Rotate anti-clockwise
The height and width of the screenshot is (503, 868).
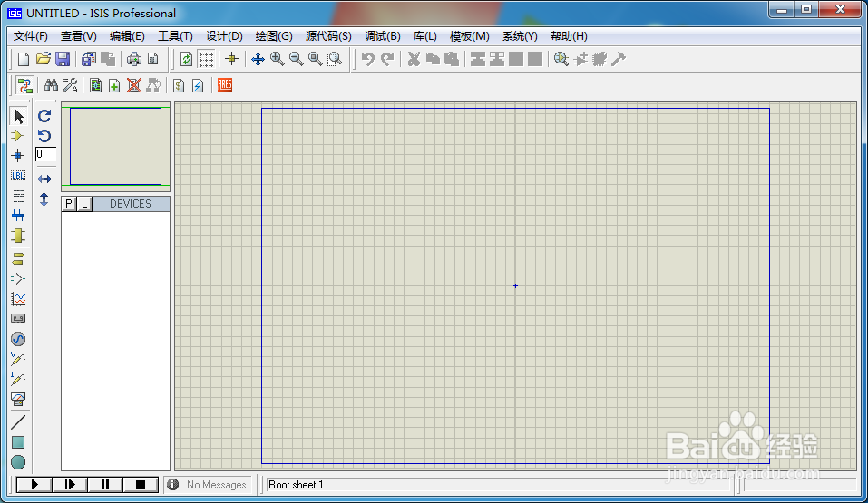[x=44, y=136]
